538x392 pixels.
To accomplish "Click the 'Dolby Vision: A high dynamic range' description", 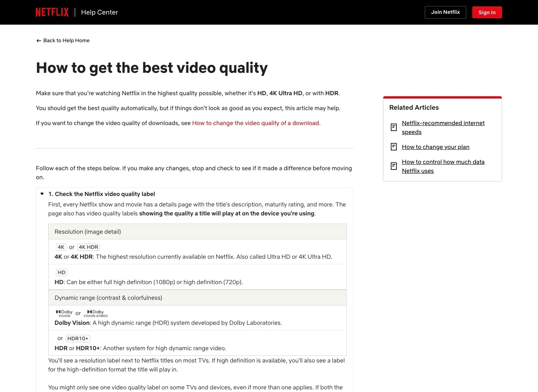I will coord(168,323).
